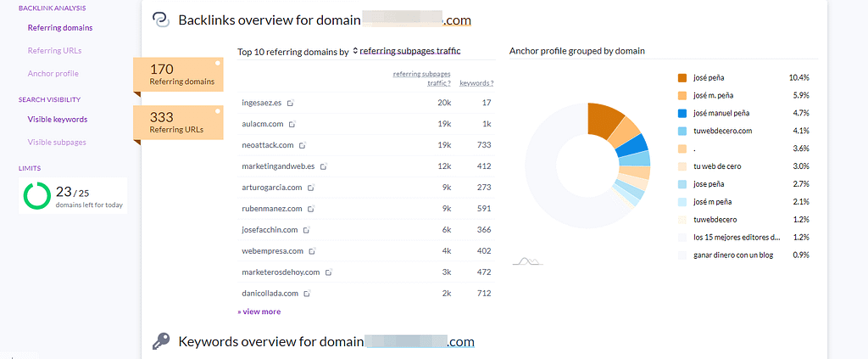The width and height of the screenshot is (868, 359).
Task: Click the 'jose peña' legend swatch
Action: [682, 184]
